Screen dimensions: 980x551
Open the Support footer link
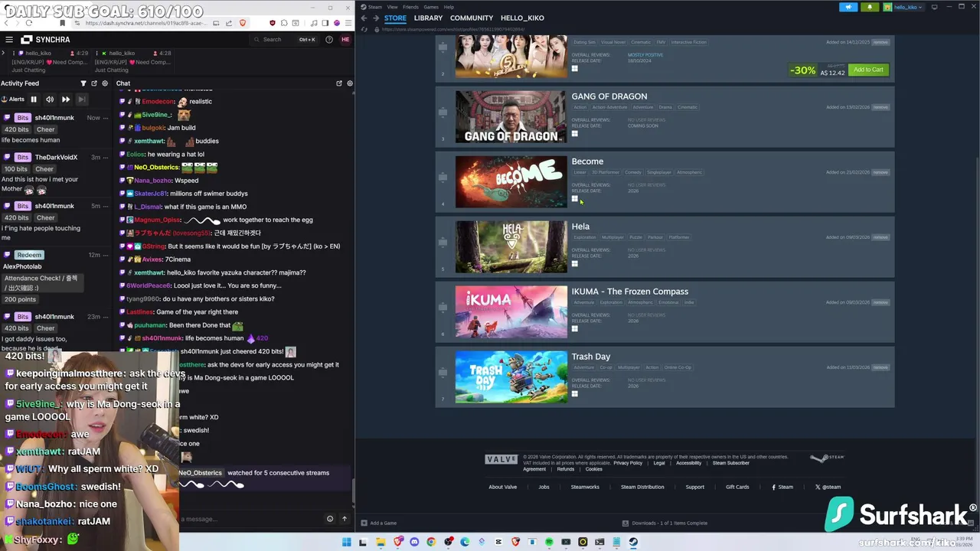[x=694, y=487]
